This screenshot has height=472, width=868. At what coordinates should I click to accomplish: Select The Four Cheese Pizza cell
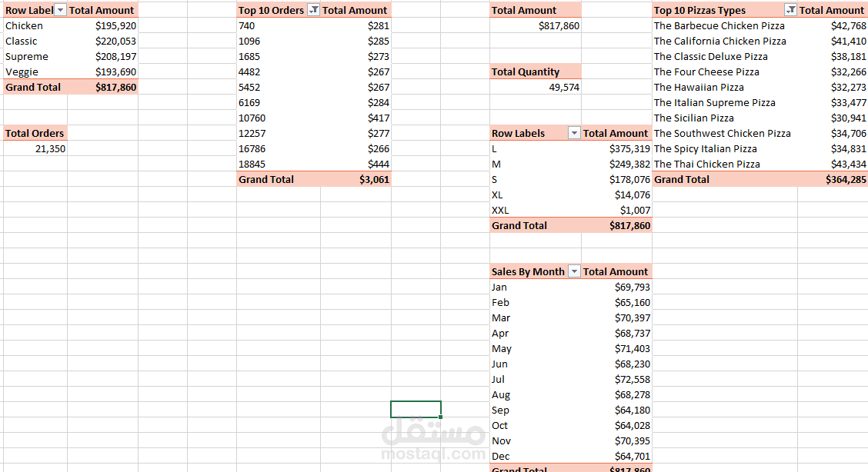(x=725, y=71)
